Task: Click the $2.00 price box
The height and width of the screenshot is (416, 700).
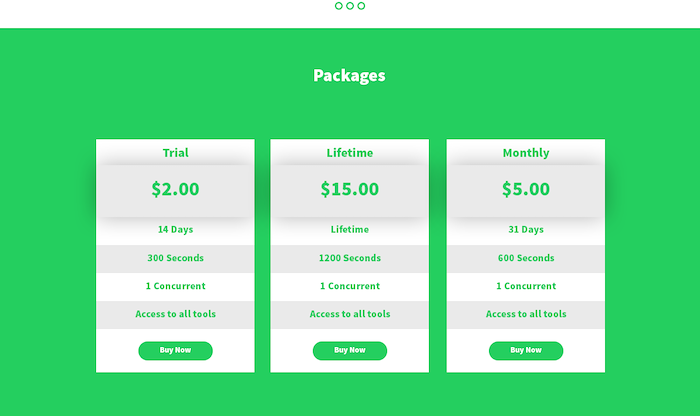Action: tap(175, 189)
